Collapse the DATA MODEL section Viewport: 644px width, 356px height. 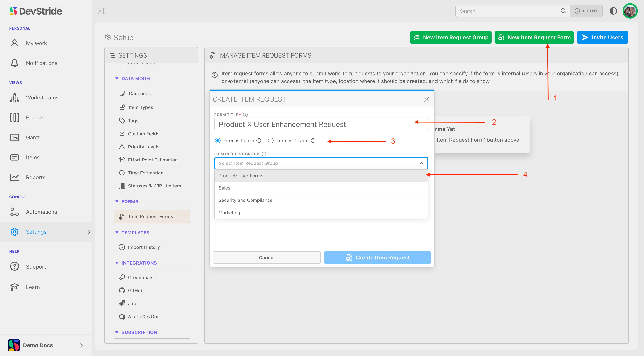click(117, 78)
